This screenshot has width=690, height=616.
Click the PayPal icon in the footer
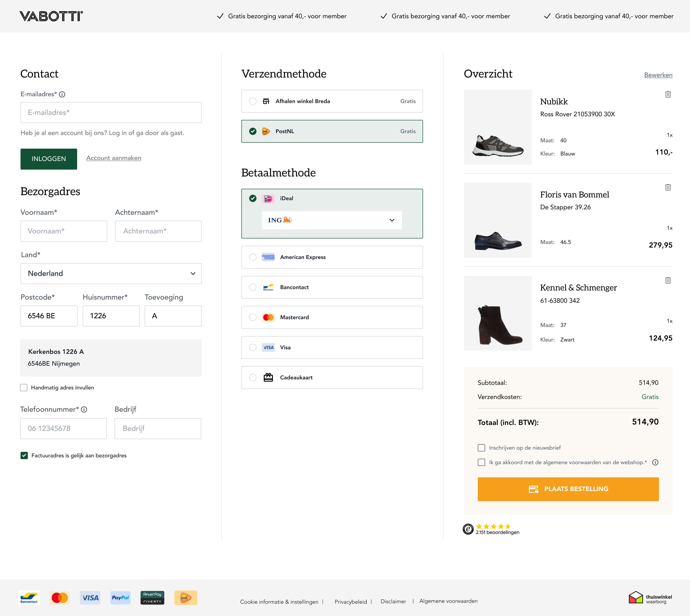click(120, 598)
